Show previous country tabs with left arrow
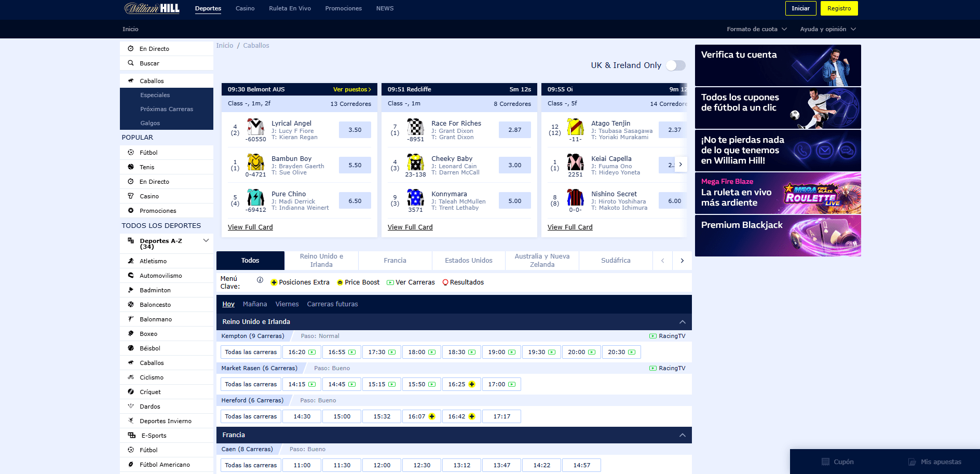 [x=662, y=261]
